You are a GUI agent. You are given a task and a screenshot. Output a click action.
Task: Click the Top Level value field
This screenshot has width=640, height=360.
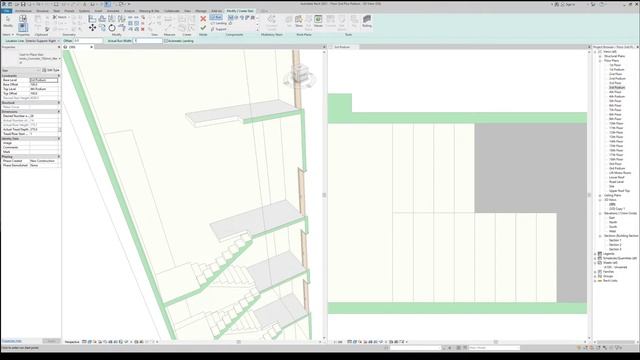[44, 89]
